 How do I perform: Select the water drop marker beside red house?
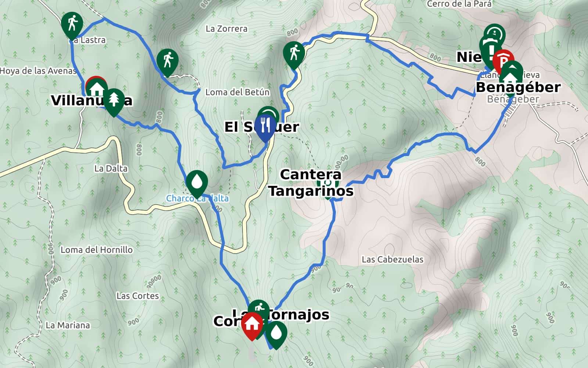276,333
